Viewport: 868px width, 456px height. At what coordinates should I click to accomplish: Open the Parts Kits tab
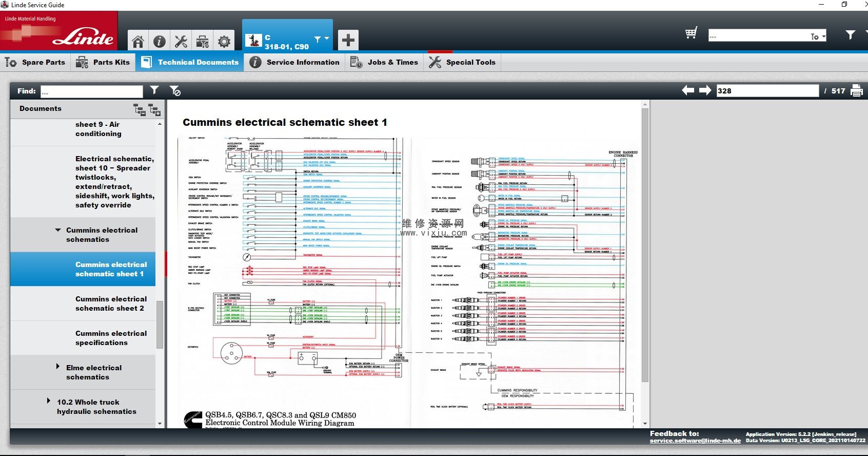(103, 62)
